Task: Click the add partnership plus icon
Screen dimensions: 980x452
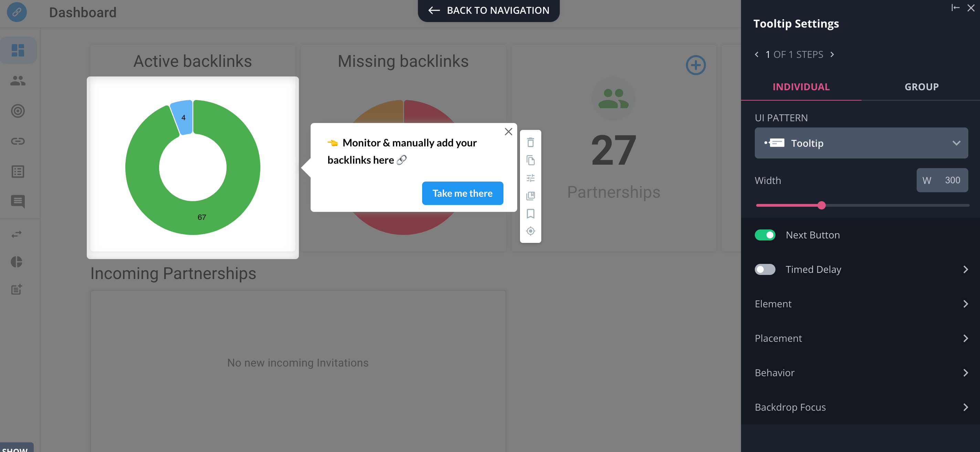Action: pos(696,64)
